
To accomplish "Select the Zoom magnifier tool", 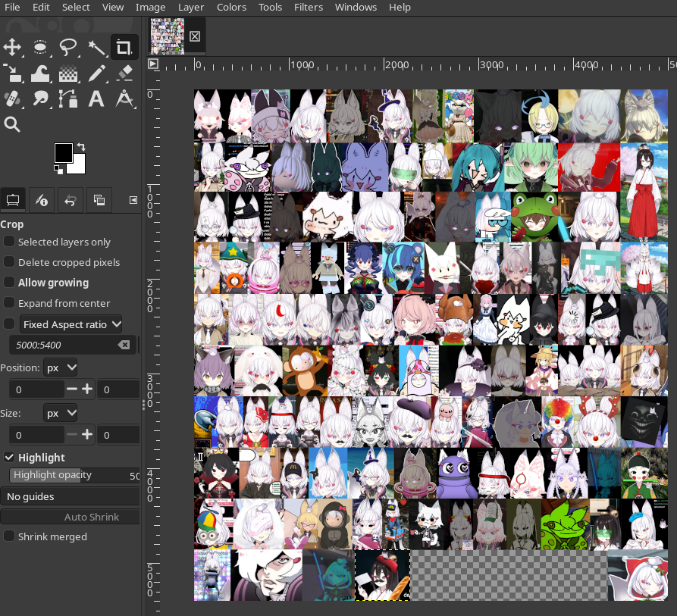I will point(13,124).
